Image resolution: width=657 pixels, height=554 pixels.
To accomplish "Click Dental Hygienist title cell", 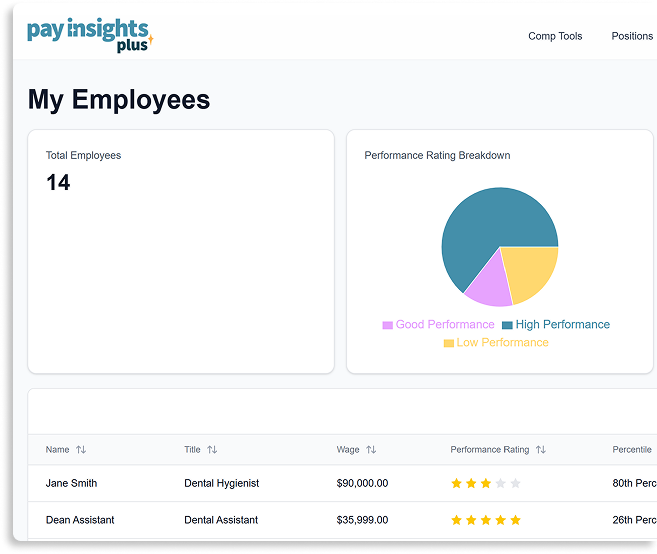I will (x=222, y=483).
